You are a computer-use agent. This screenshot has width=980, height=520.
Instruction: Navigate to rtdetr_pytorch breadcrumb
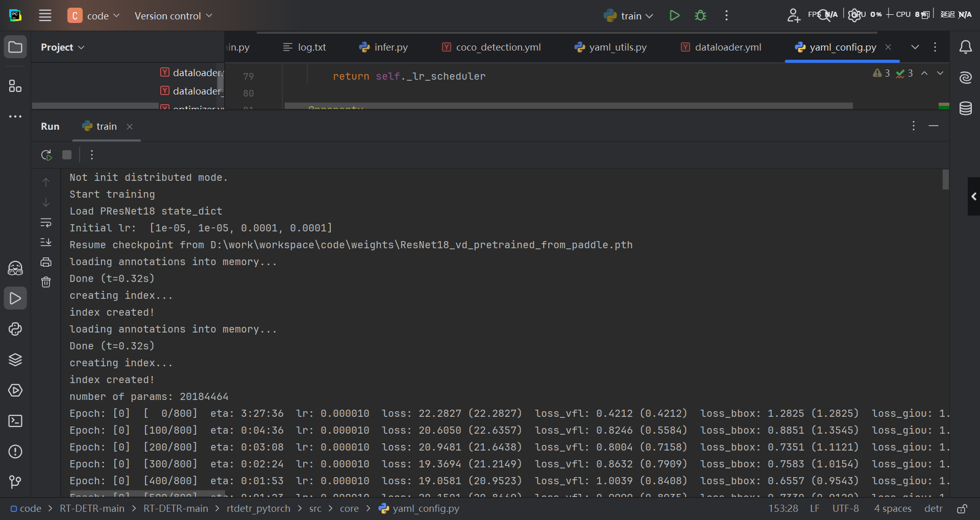coord(258,509)
